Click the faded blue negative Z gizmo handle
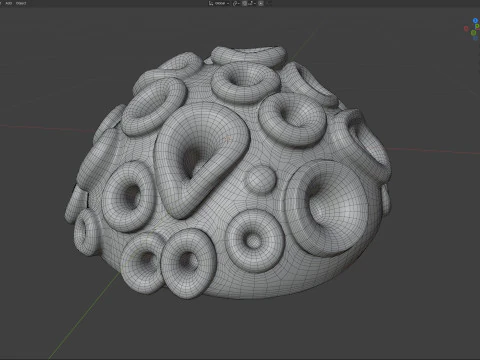 click(475, 38)
